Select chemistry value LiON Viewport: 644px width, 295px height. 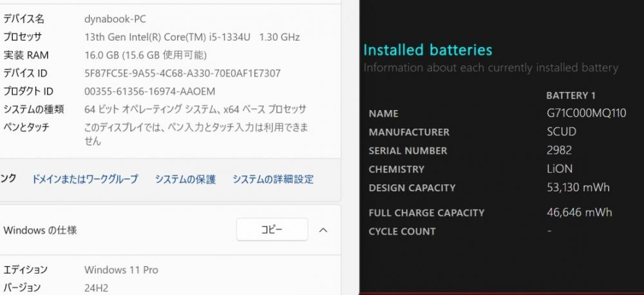(x=560, y=169)
